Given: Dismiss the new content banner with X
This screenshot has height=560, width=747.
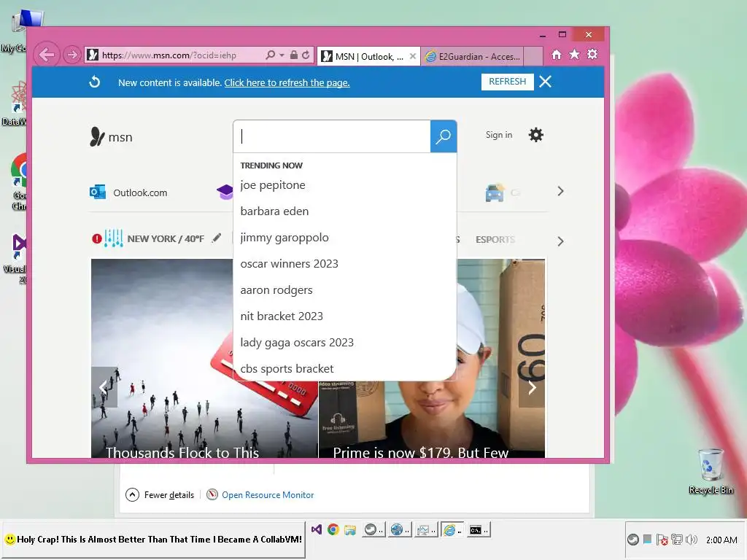Looking at the screenshot, I should point(546,82).
